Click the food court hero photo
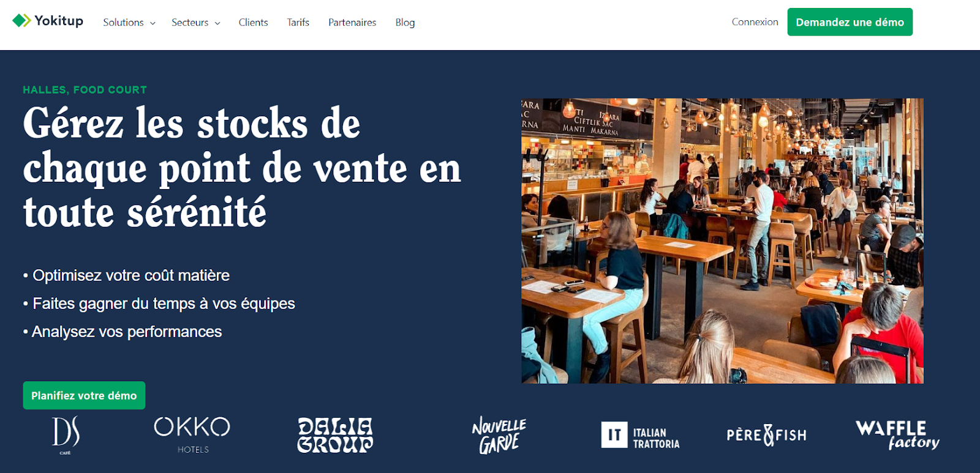Viewport: 980px width, 473px height. [722, 241]
